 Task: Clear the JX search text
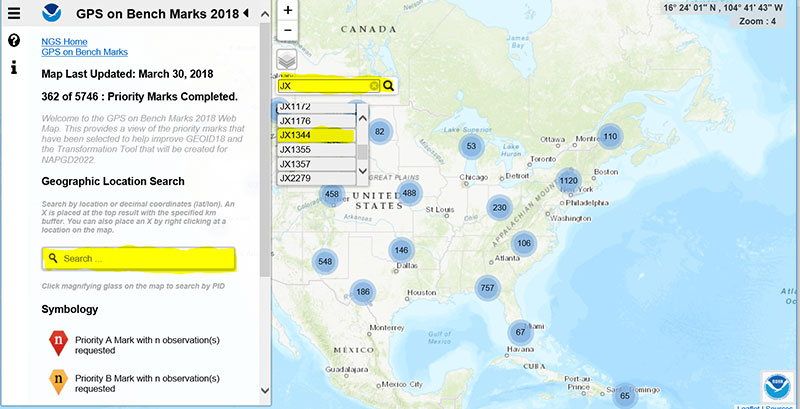tap(375, 86)
